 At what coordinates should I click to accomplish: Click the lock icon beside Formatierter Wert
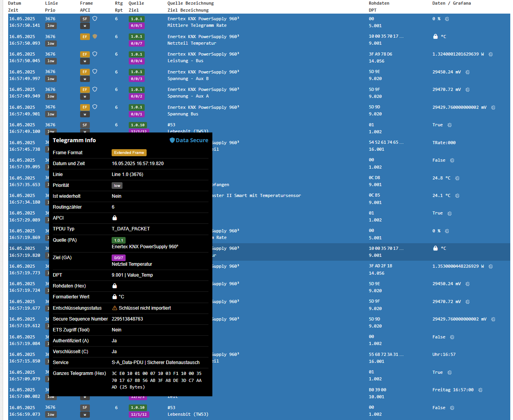tap(114, 297)
